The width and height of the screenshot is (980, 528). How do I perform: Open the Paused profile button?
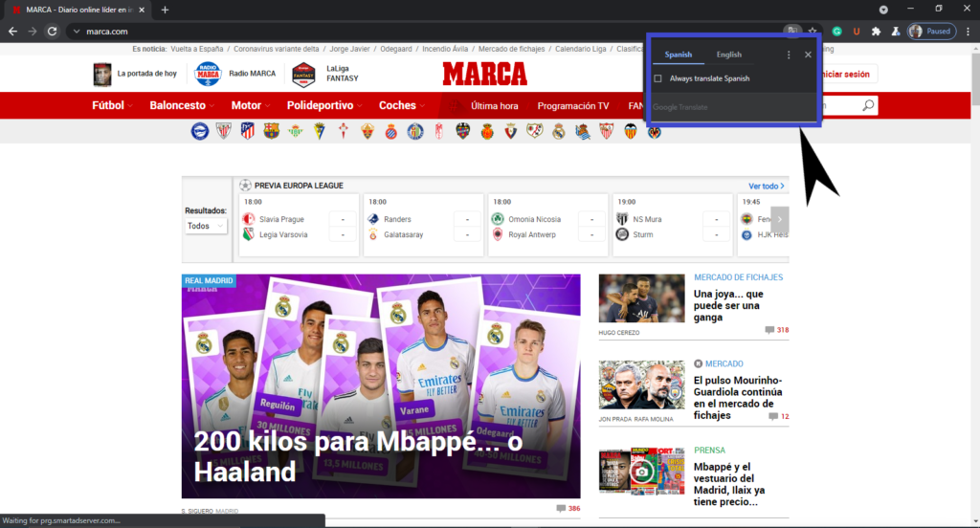click(931, 32)
